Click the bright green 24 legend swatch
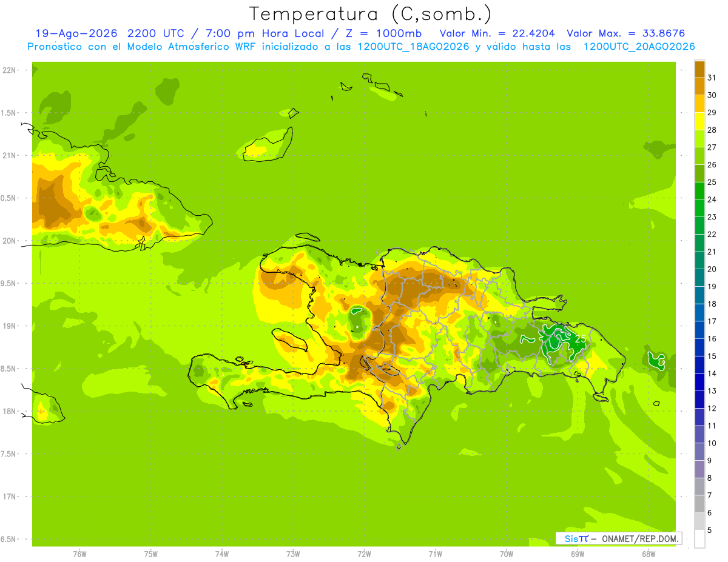Screen dimensions: 728x562 coord(699,191)
